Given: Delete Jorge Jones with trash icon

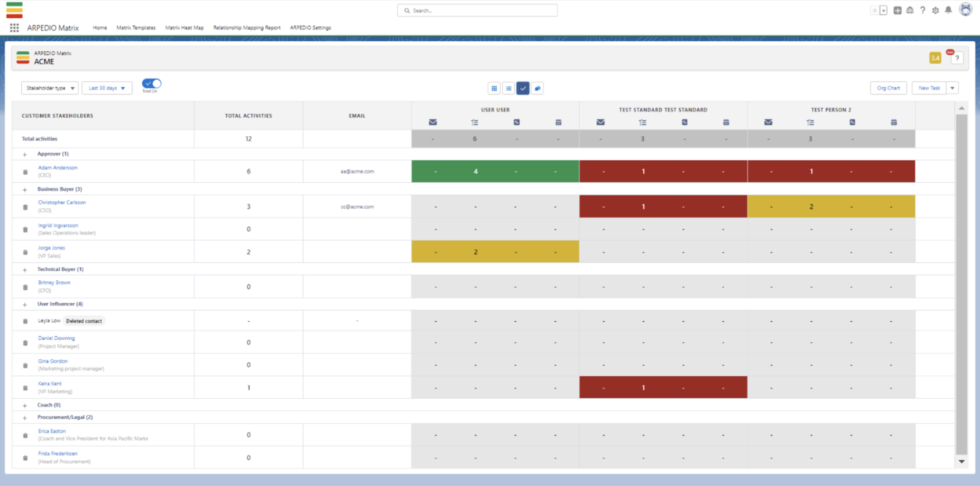Looking at the screenshot, I should point(24,252).
